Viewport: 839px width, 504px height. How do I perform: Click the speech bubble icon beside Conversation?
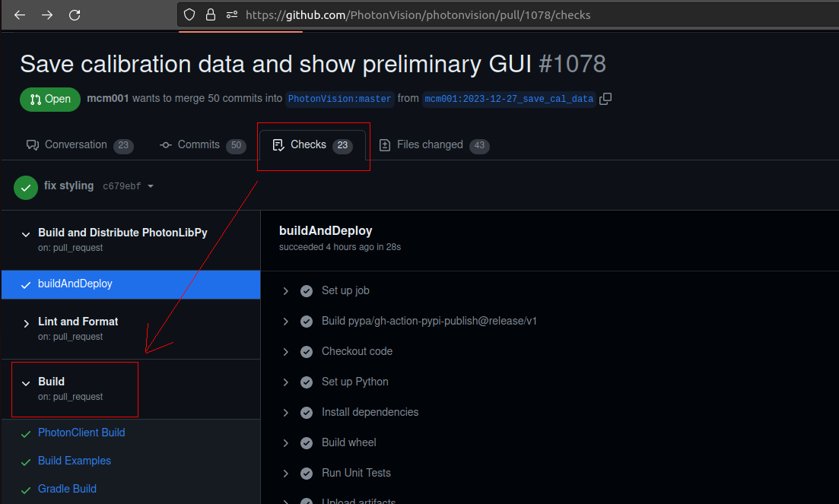coord(31,144)
